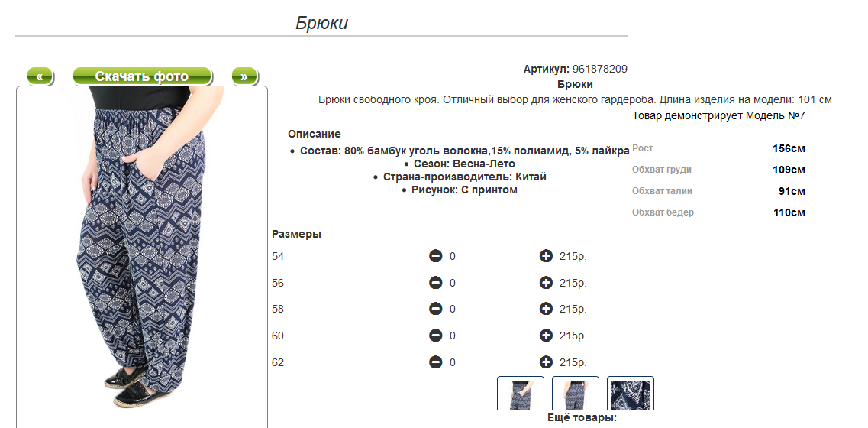Viewport: 868px width, 428px height.
Task: Decrease quantity for size 54
Action: click(x=436, y=256)
